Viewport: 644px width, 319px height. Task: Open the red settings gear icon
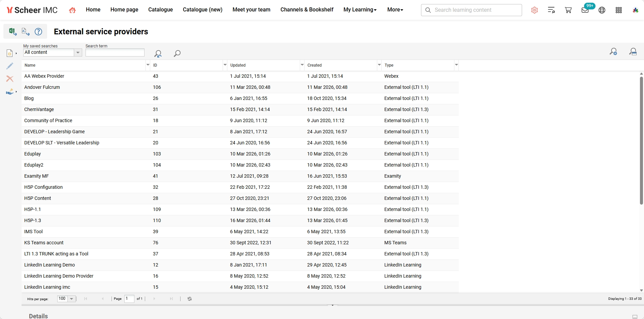pyautogui.click(x=535, y=10)
